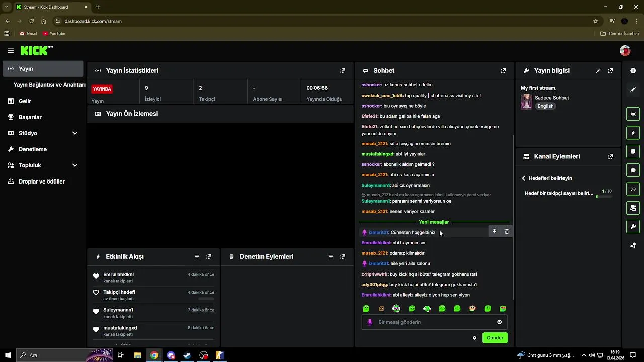
Task: Insert the first green Kick emote
Action: click(366, 308)
